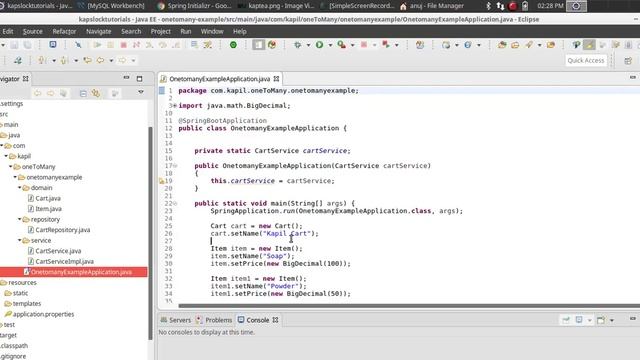Toggle fold marker at line 22 main method
640x360 pixels.
tap(175, 203)
